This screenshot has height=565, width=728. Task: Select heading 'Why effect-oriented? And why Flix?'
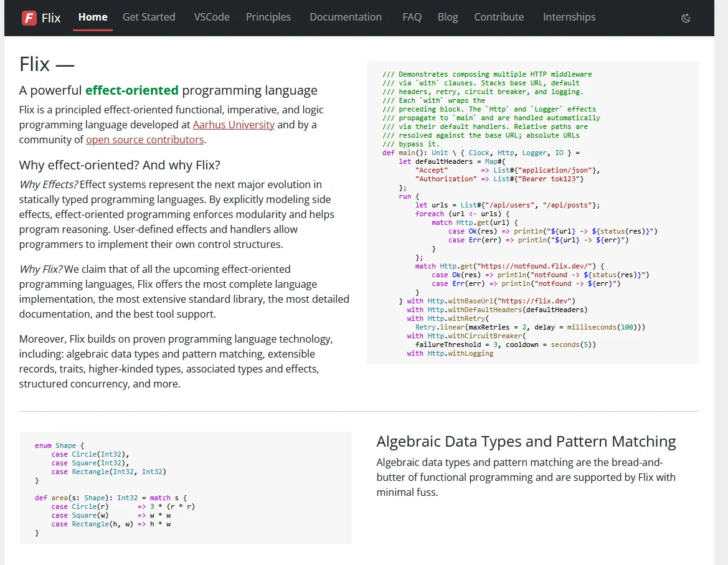tap(120, 165)
